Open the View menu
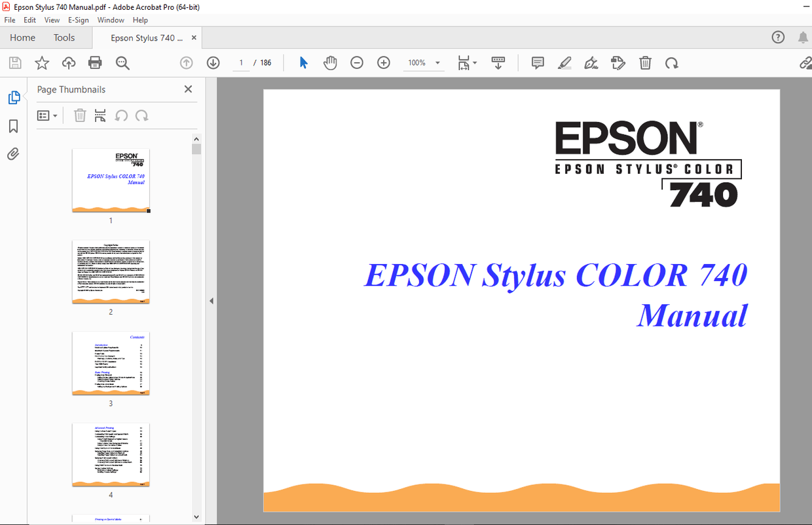 point(51,20)
